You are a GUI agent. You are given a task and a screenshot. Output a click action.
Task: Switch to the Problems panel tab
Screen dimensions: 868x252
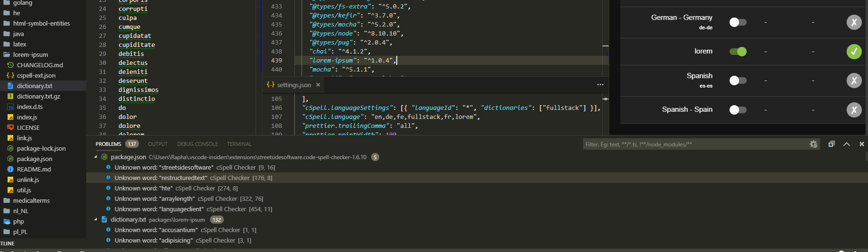[108, 144]
